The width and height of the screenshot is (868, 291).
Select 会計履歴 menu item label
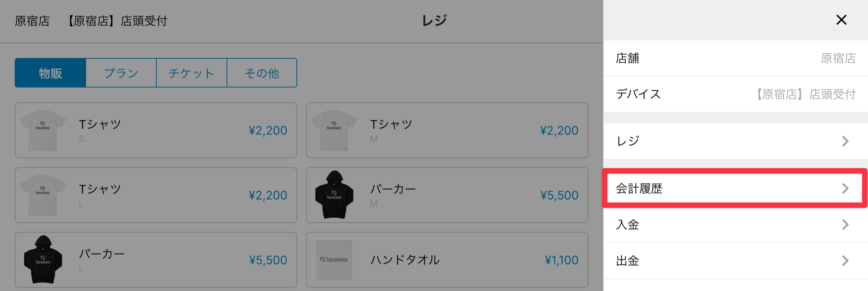pyautogui.click(x=639, y=189)
